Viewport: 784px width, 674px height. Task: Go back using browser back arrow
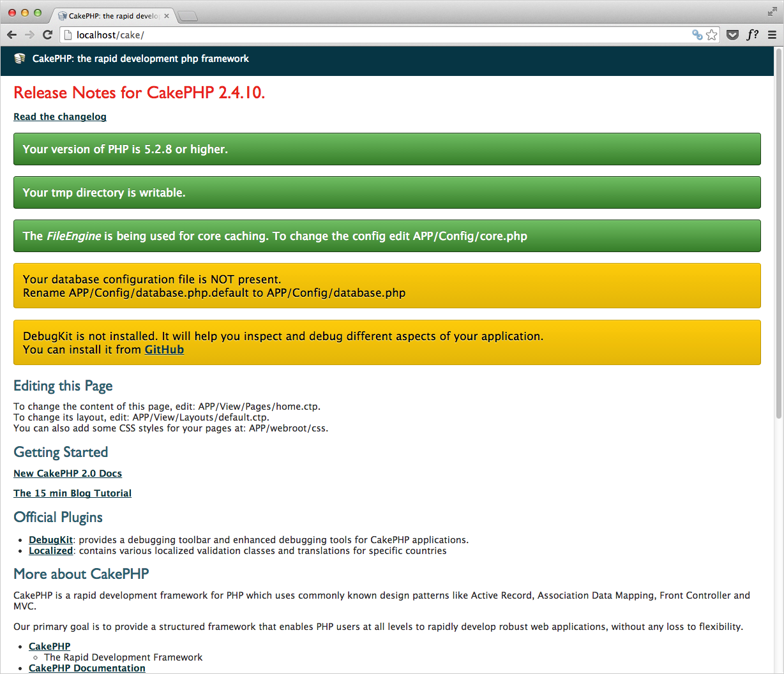tap(11, 34)
